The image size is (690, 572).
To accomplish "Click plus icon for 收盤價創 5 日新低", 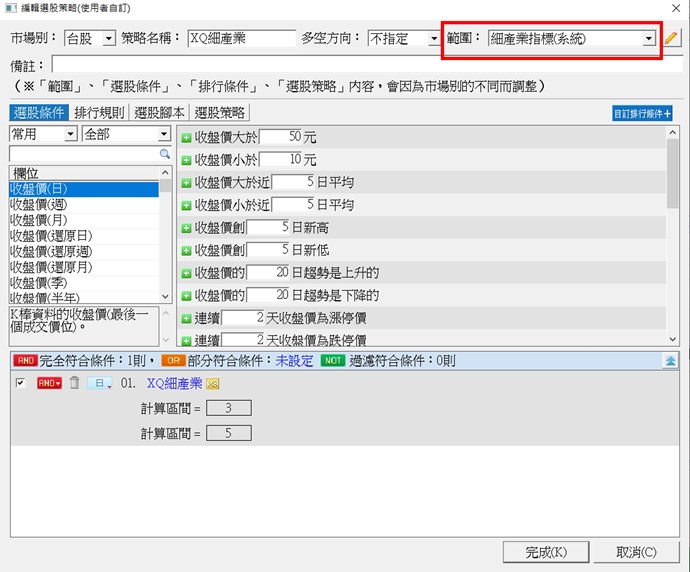I will pos(186,251).
